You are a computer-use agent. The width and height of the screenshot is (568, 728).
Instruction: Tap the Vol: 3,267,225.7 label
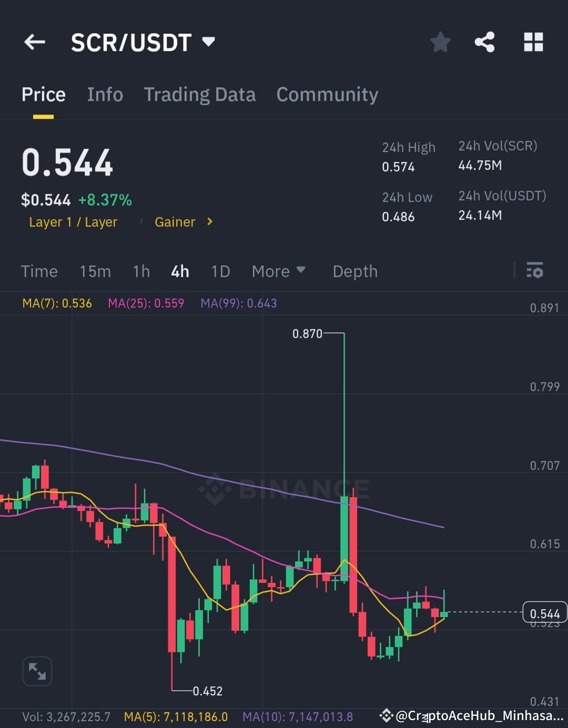click(66, 717)
